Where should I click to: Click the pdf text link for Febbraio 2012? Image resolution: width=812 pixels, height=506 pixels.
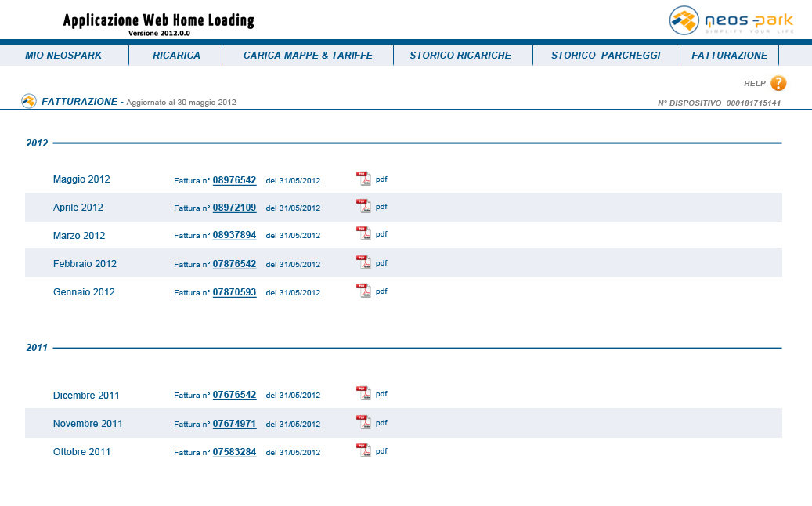pyautogui.click(x=381, y=263)
